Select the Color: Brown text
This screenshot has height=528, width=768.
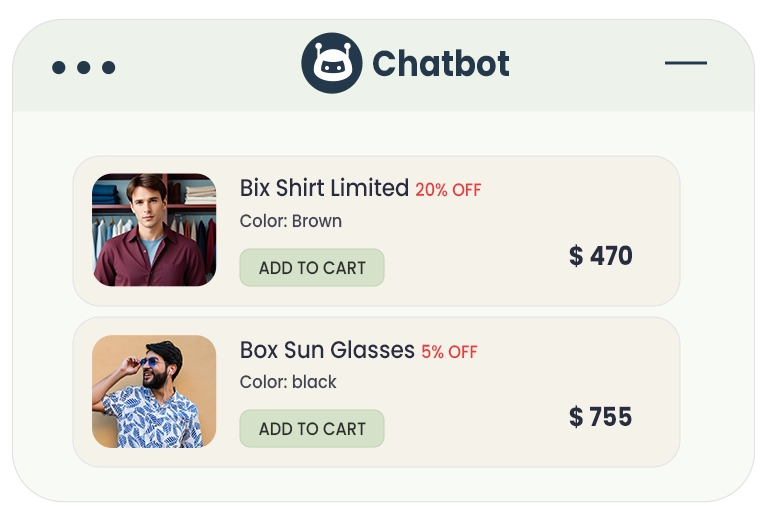click(x=291, y=221)
